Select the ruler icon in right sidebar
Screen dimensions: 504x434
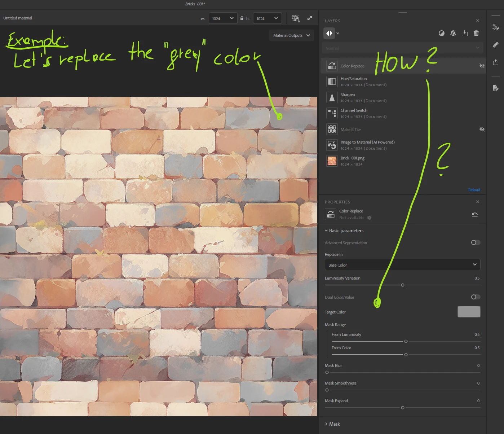[x=496, y=45]
